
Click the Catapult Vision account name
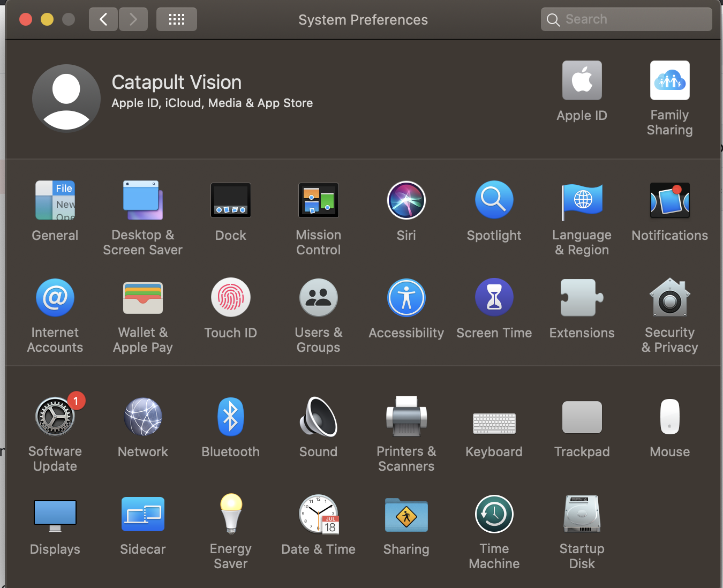click(x=176, y=82)
